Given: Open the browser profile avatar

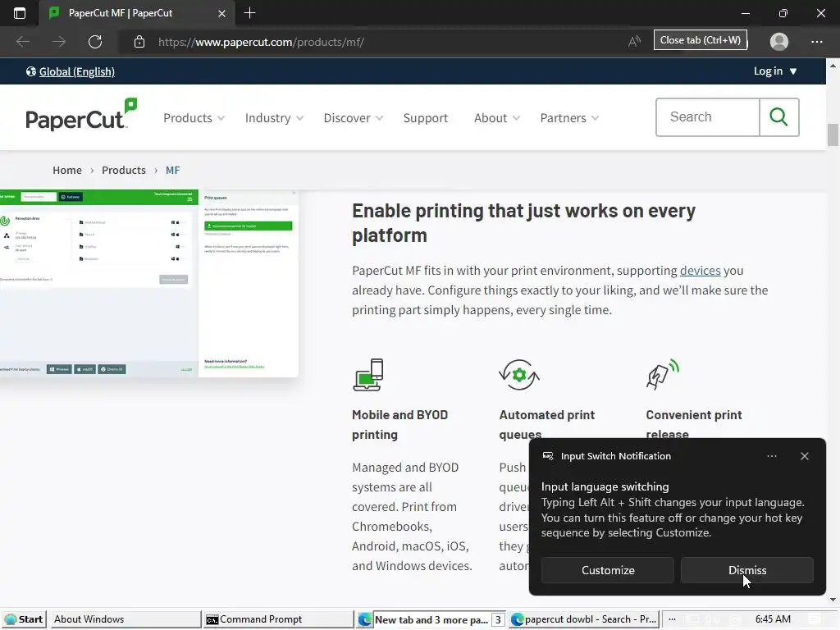Looking at the screenshot, I should coord(779,42).
